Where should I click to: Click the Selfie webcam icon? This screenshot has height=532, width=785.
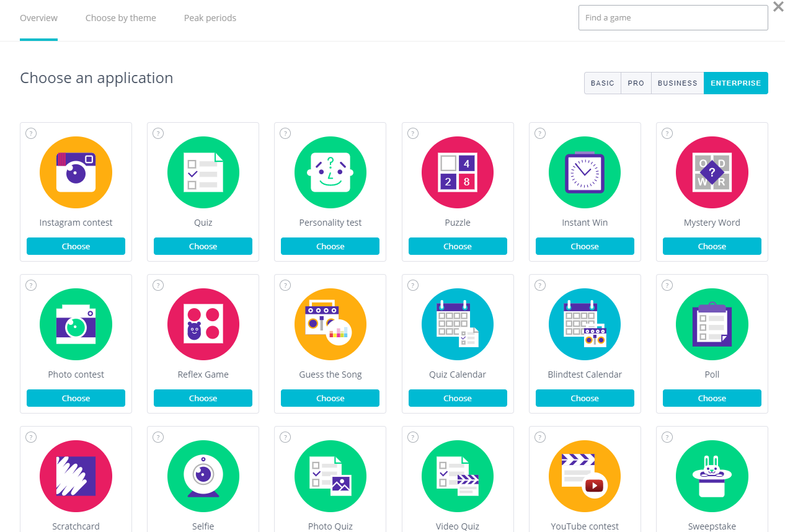(x=203, y=476)
